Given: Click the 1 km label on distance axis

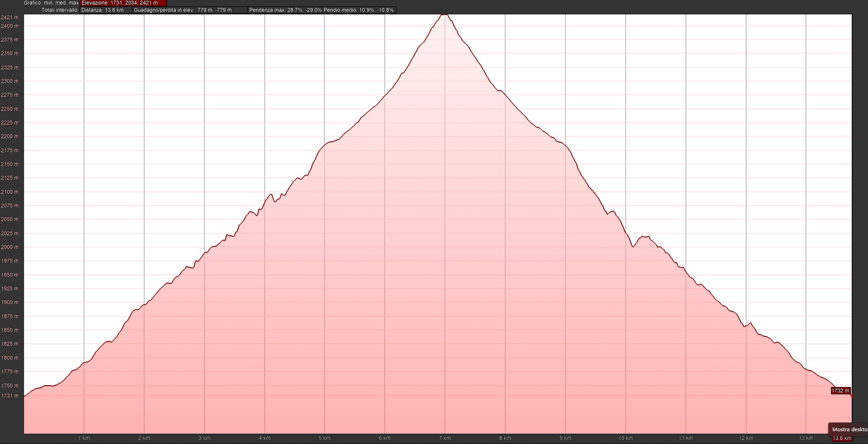Looking at the screenshot, I should [84, 439].
